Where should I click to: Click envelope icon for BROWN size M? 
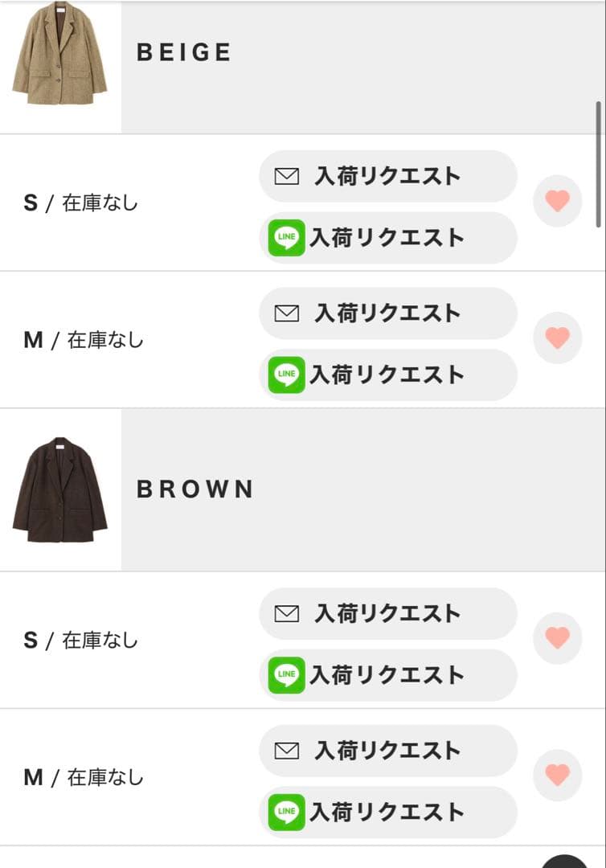[x=287, y=751]
